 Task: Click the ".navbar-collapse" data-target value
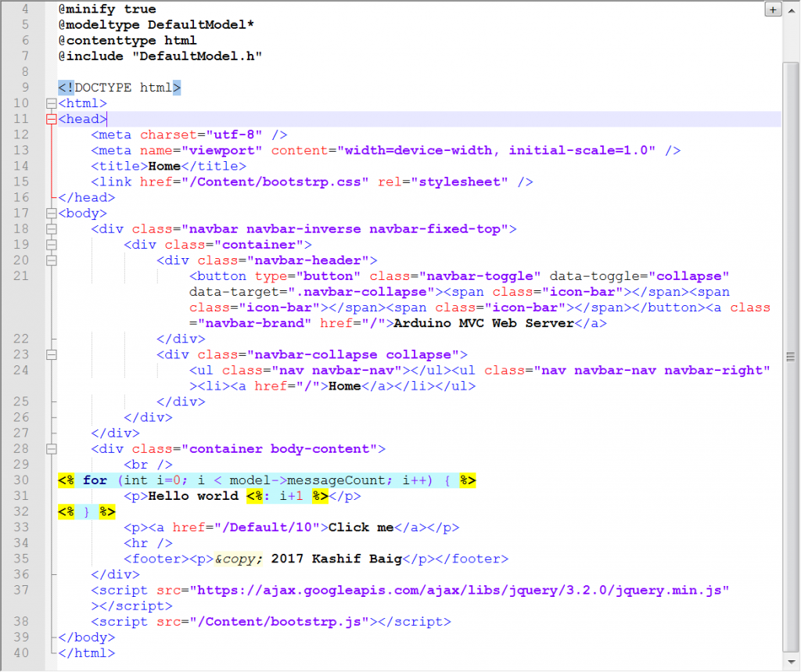click(x=361, y=293)
